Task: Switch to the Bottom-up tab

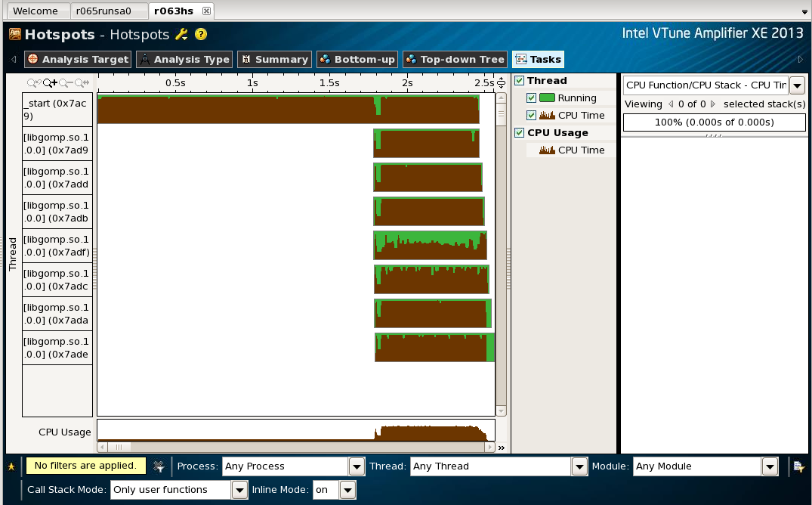Action: click(357, 59)
